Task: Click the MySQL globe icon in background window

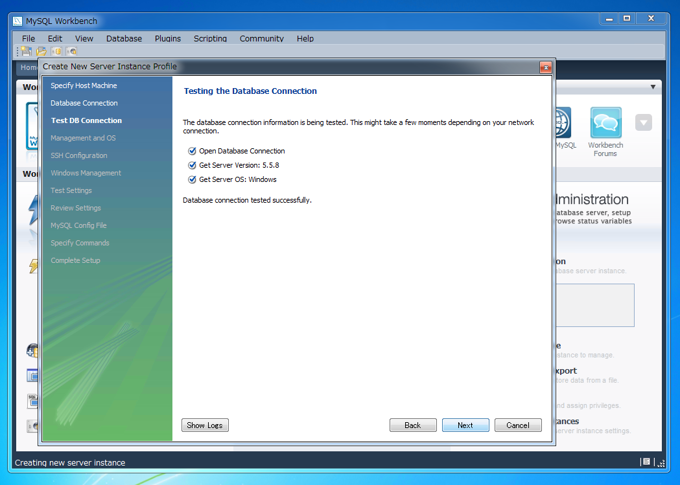Action: [x=563, y=123]
